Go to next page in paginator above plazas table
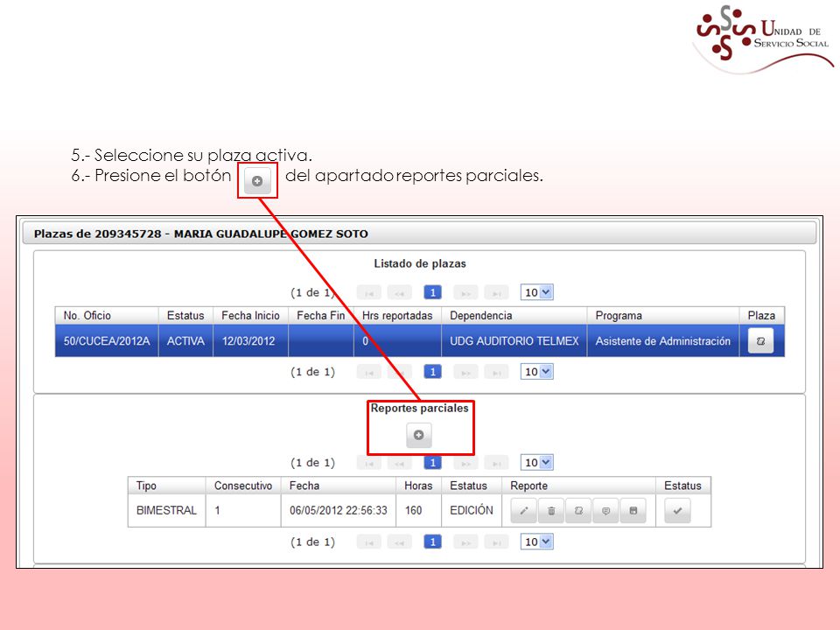Image resolution: width=840 pixels, height=630 pixels. coord(465,292)
